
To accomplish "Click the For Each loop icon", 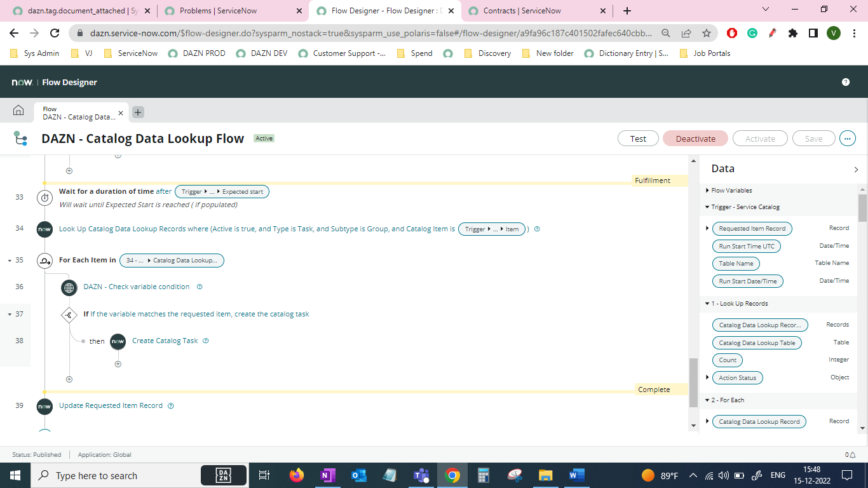I will coord(44,261).
